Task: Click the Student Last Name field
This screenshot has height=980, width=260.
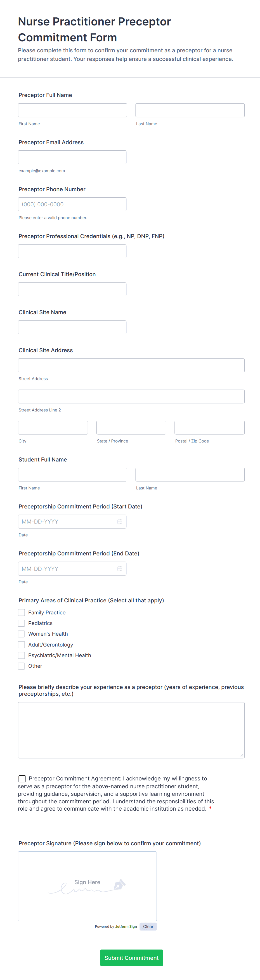Action: tap(190, 474)
